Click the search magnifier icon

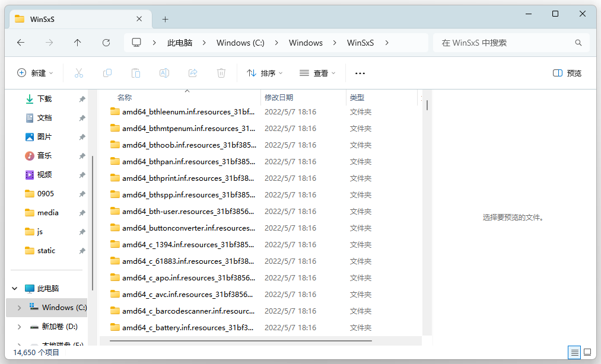578,43
